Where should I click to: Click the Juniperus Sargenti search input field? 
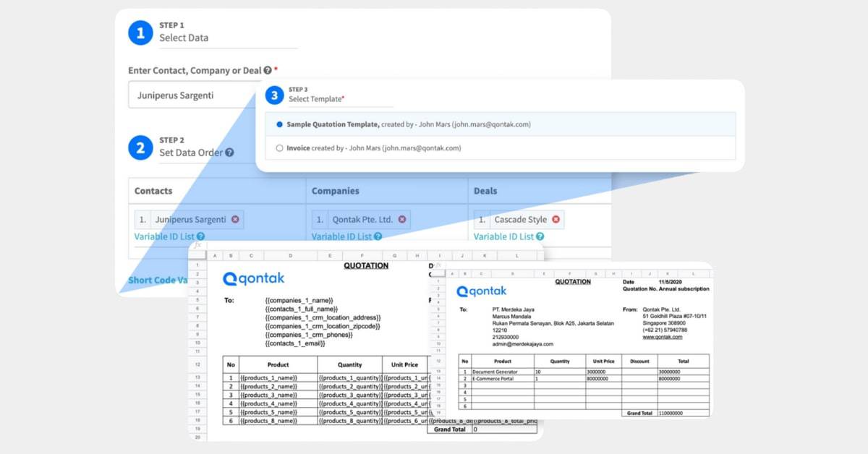[192, 95]
